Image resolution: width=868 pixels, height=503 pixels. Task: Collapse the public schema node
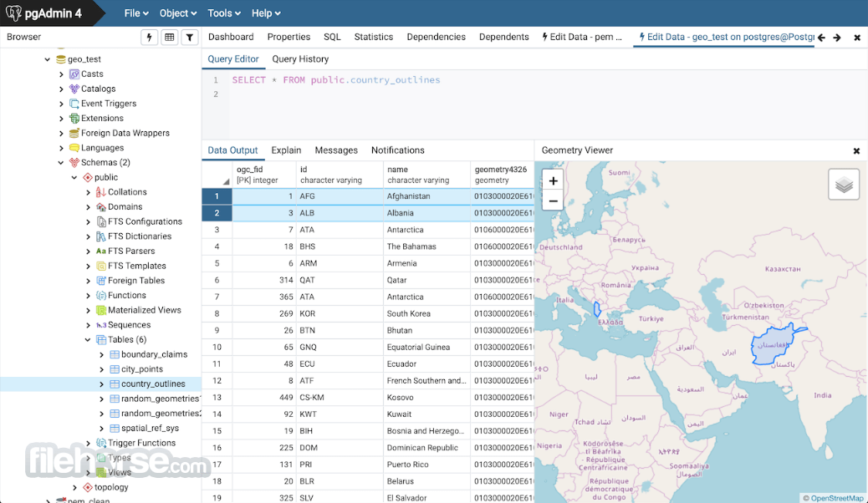74,178
